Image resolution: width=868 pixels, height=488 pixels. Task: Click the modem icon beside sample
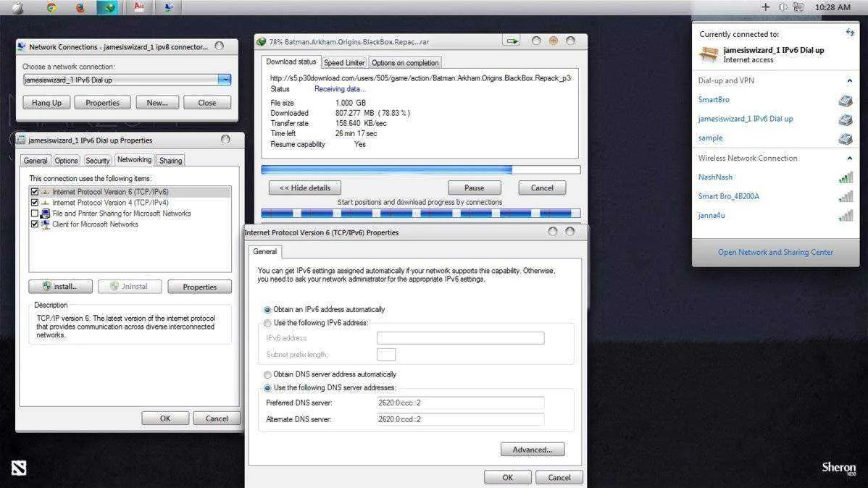coord(845,138)
